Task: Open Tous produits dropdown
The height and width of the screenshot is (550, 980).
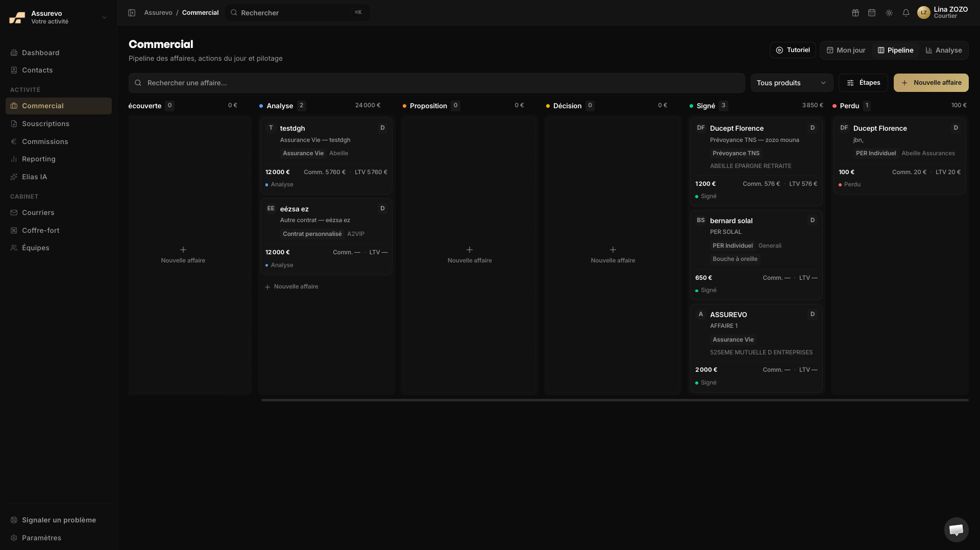Action: coord(792,83)
